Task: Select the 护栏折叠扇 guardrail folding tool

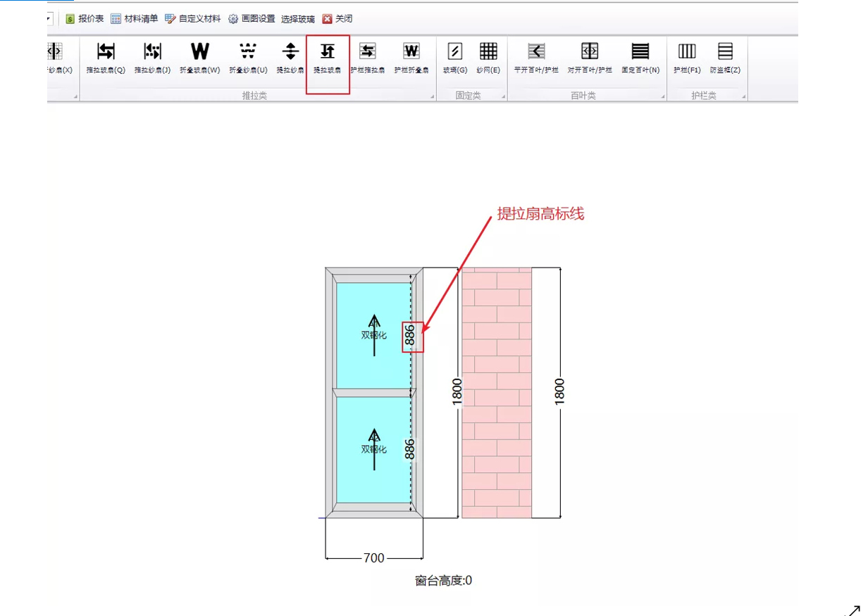Action: pyautogui.click(x=411, y=58)
